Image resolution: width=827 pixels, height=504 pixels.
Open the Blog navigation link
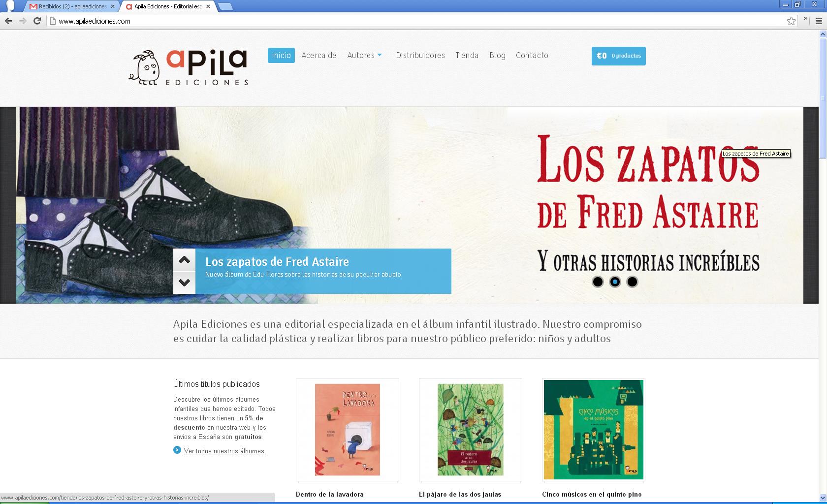pos(497,55)
